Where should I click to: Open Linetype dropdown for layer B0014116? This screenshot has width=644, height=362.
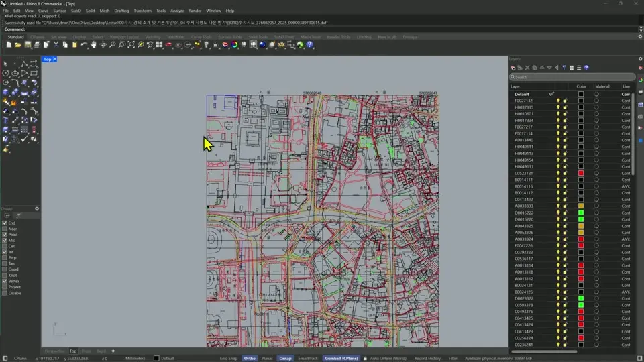pos(626,186)
